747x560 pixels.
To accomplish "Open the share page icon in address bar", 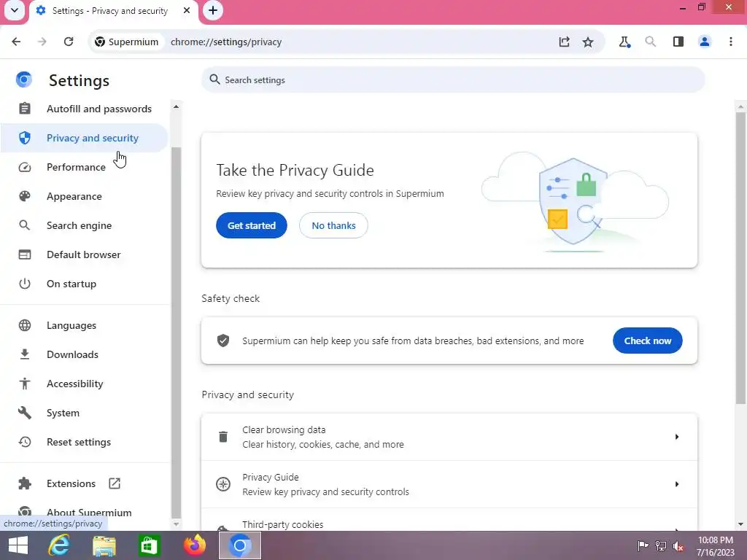I will tap(564, 42).
